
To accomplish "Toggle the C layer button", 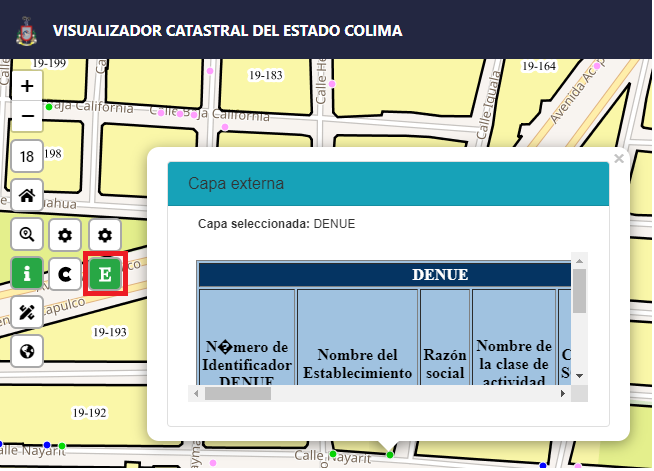I will (66, 273).
